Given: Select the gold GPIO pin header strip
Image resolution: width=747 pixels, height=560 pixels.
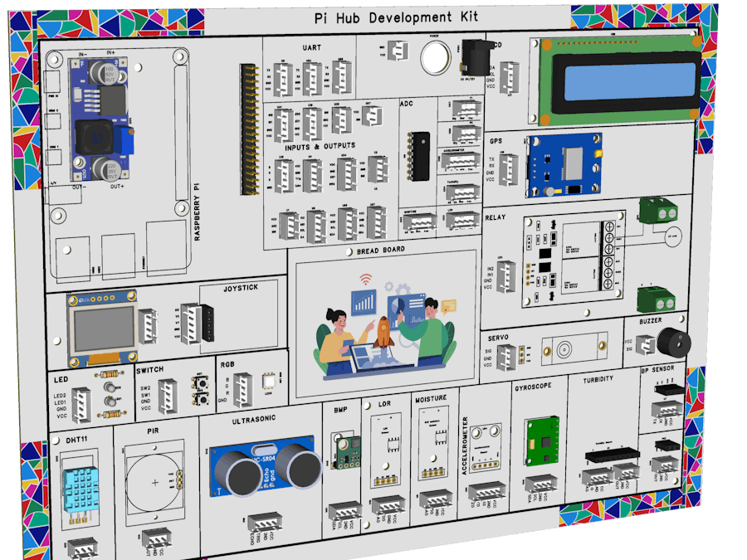Looking at the screenshot, I should 250,129.
